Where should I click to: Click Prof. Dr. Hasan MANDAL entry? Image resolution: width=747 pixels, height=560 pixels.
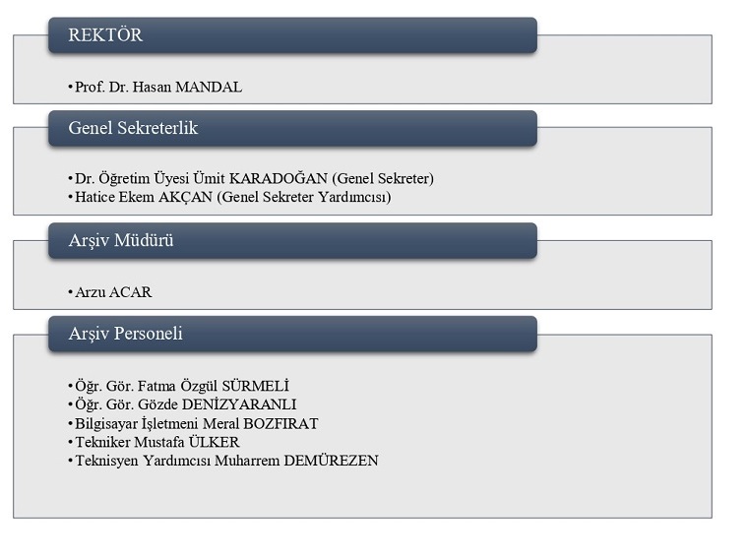pos(158,88)
